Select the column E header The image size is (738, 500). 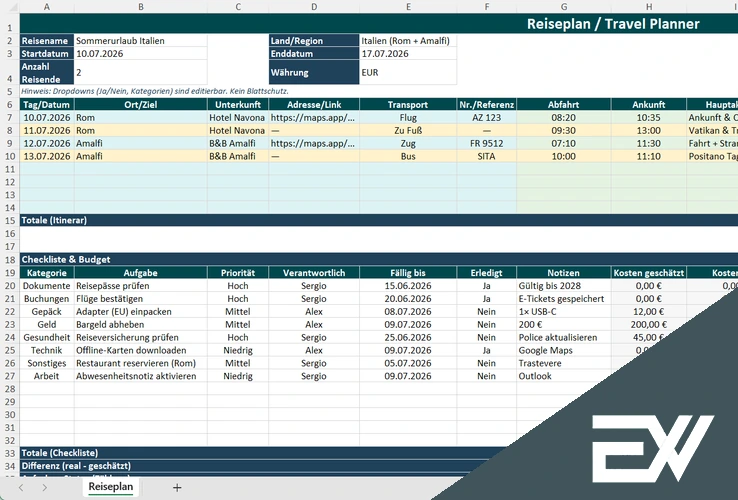pyautogui.click(x=408, y=7)
